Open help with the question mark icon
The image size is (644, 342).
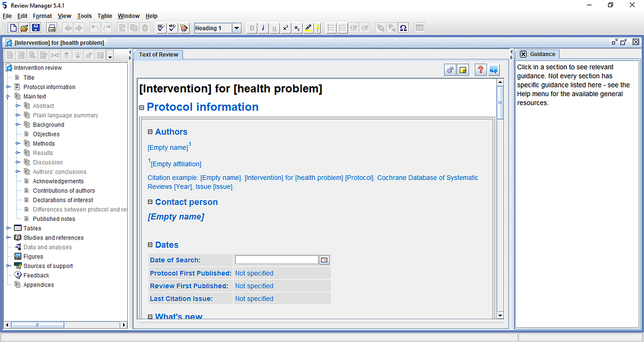point(480,69)
